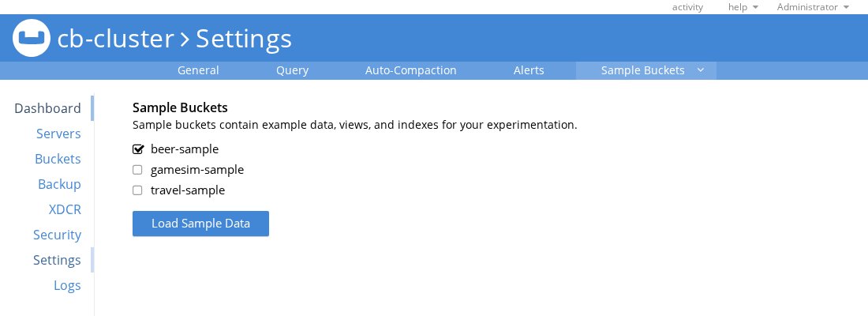Viewport: 868px width, 316px height.
Task: Go to the Alerts tab
Action: click(x=529, y=70)
